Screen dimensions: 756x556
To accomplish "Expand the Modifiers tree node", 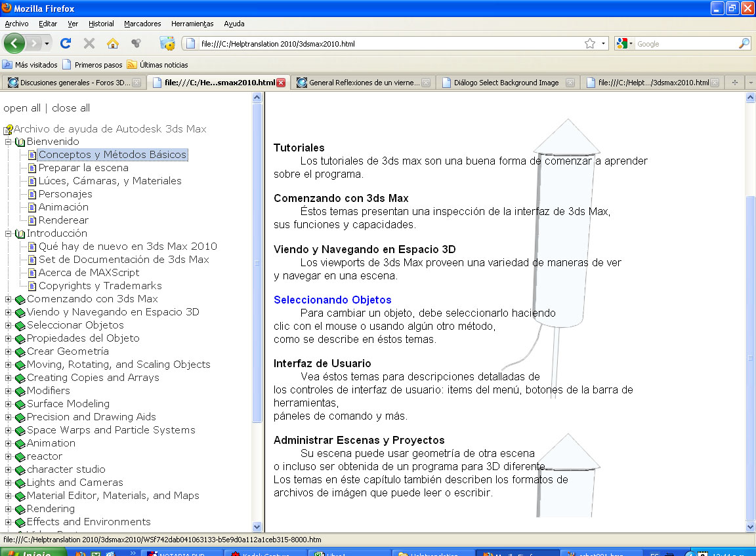I will [x=8, y=391].
